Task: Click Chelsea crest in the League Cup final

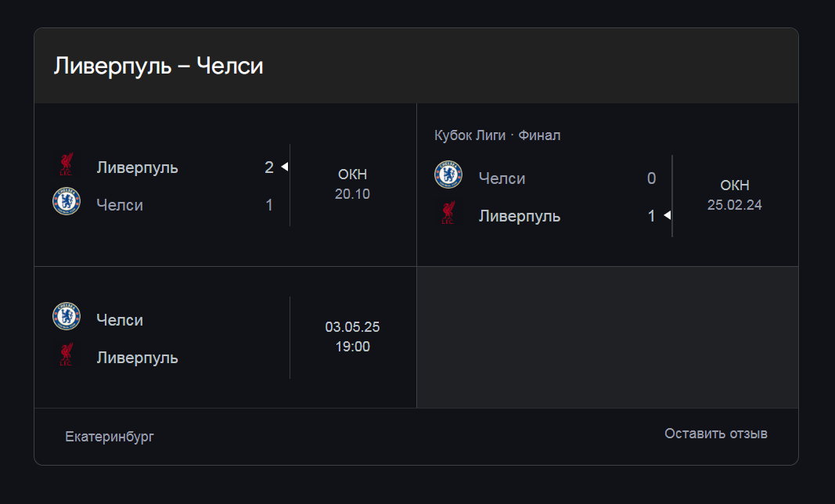Action: (448, 175)
